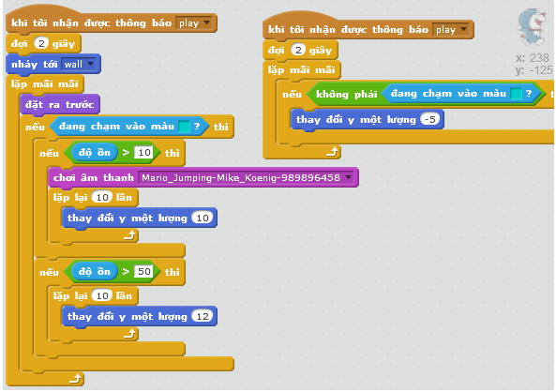Viewport: 556px width, 392px height.
Task: Click the right lặp mãi mãi block
Action: (x=302, y=69)
